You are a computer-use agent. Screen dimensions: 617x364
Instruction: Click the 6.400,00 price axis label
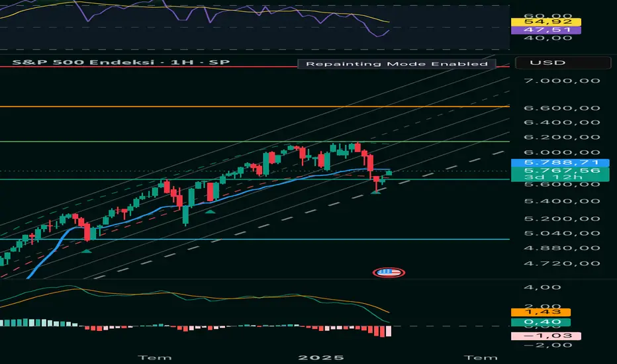point(562,122)
